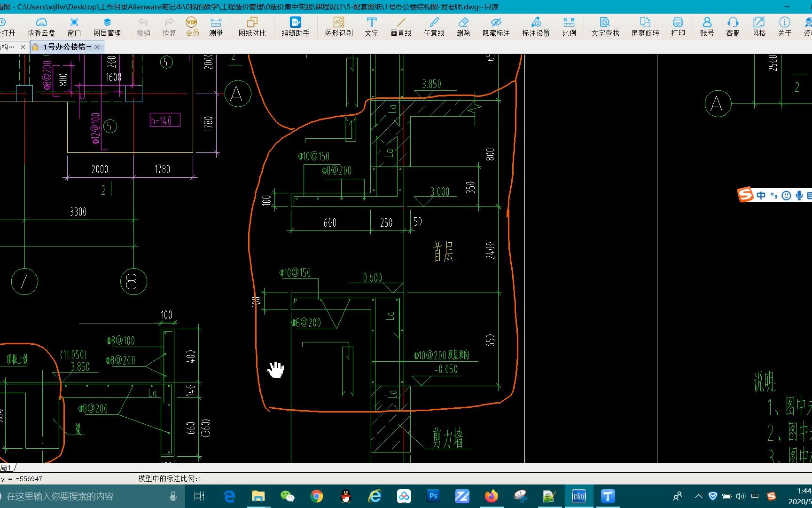Screen dimensions: 812x508
Task: Click the taskbar search microphone icon
Action: click(173, 496)
